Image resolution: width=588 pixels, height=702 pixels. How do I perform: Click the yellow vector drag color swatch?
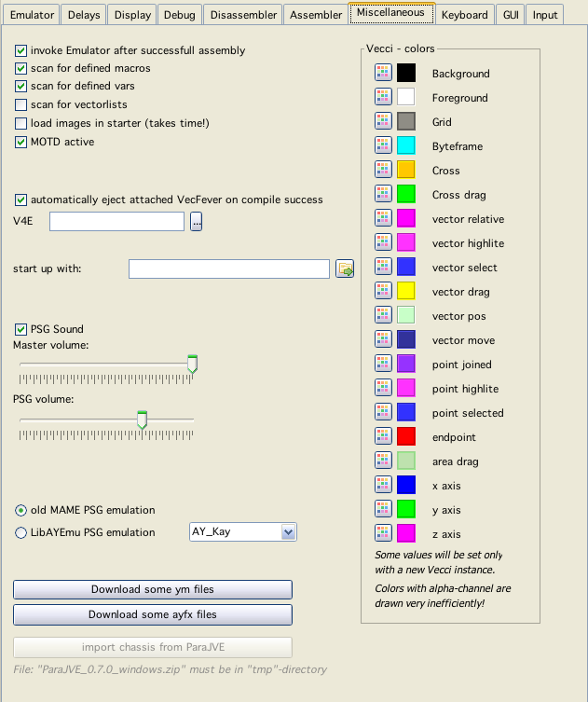(x=406, y=291)
